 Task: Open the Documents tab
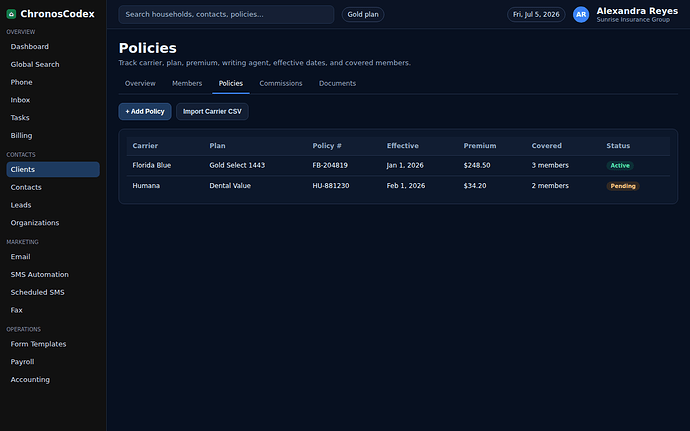[x=338, y=84]
